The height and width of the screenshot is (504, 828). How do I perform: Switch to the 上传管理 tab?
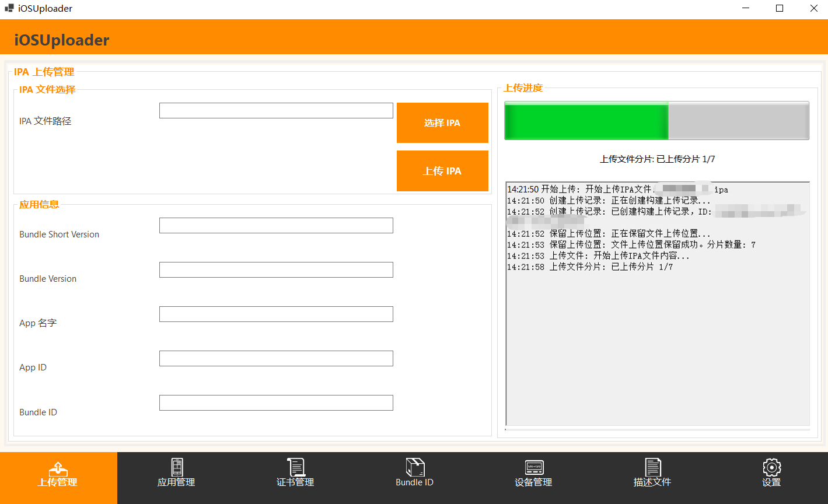(x=58, y=478)
